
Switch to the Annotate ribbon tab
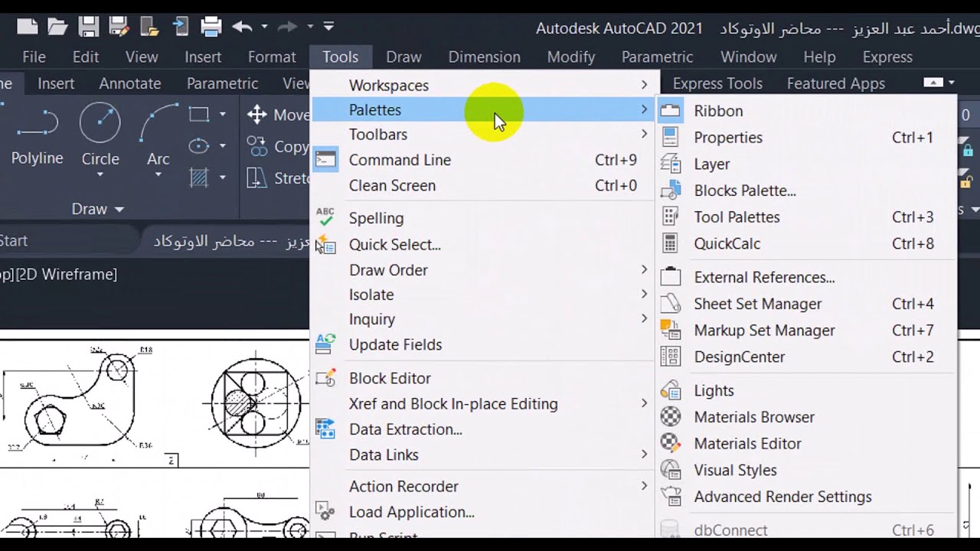[130, 83]
